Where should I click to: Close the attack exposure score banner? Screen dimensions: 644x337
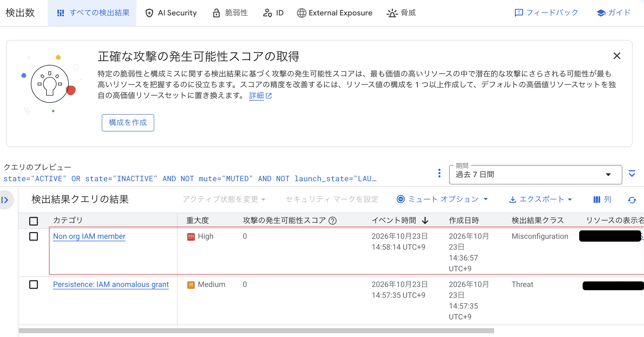617,56
